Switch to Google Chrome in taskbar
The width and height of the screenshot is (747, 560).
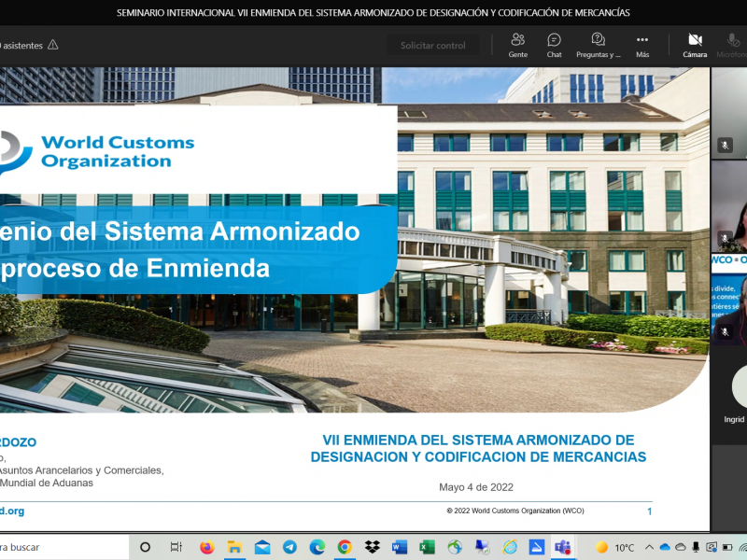[345, 547]
